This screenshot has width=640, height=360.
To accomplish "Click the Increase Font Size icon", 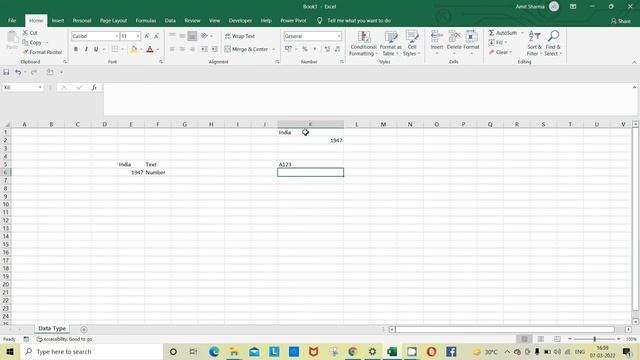I will pyautogui.click(x=147, y=36).
